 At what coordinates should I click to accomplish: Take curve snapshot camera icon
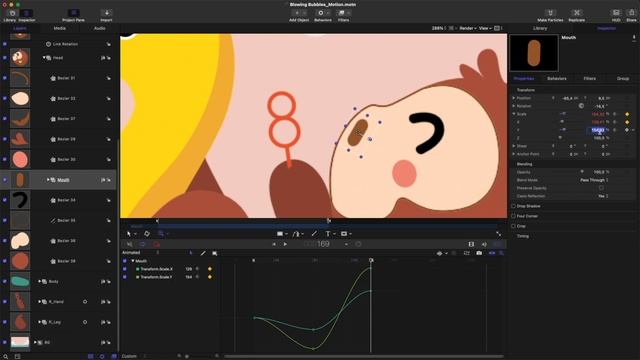coord(479,253)
